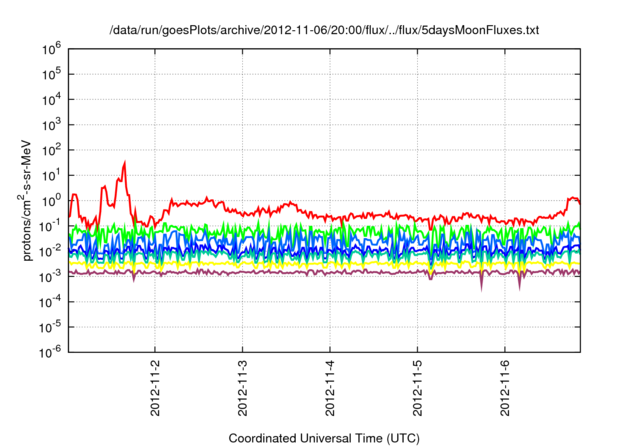Click the deepest purple line dip before 2012-11-6
This screenshot has height=448, width=640.
[x=481, y=288]
